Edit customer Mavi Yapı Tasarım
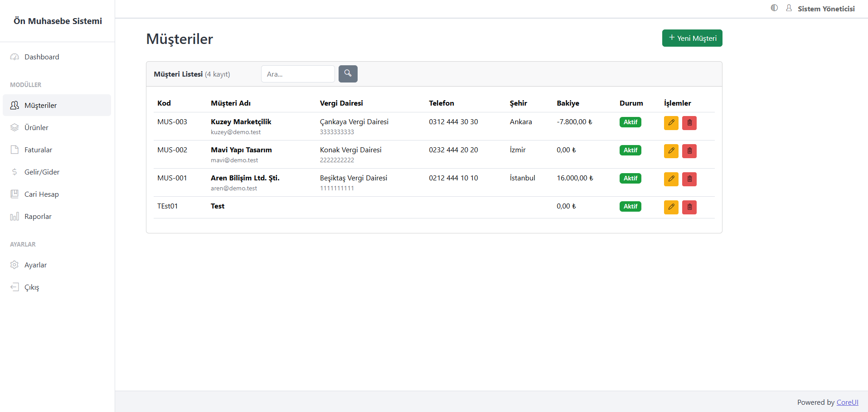Viewport: 868px width, 412px height. 671,151
